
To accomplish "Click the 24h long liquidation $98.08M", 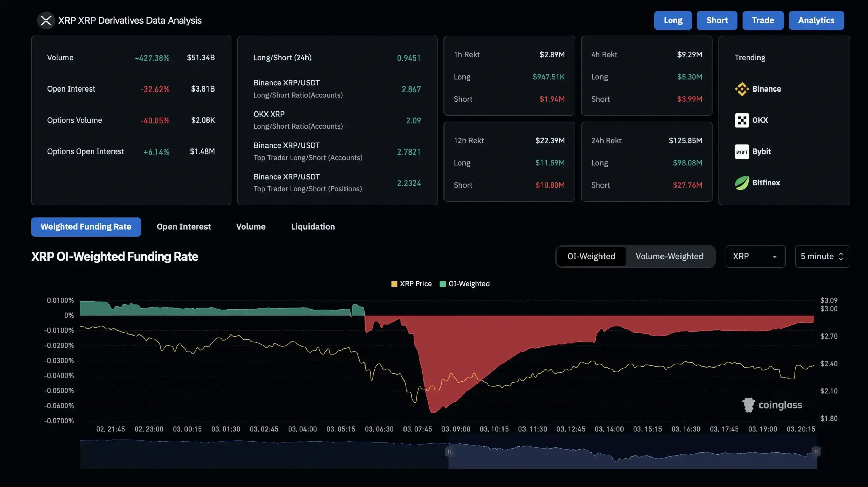I will click(x=687, y=163).
